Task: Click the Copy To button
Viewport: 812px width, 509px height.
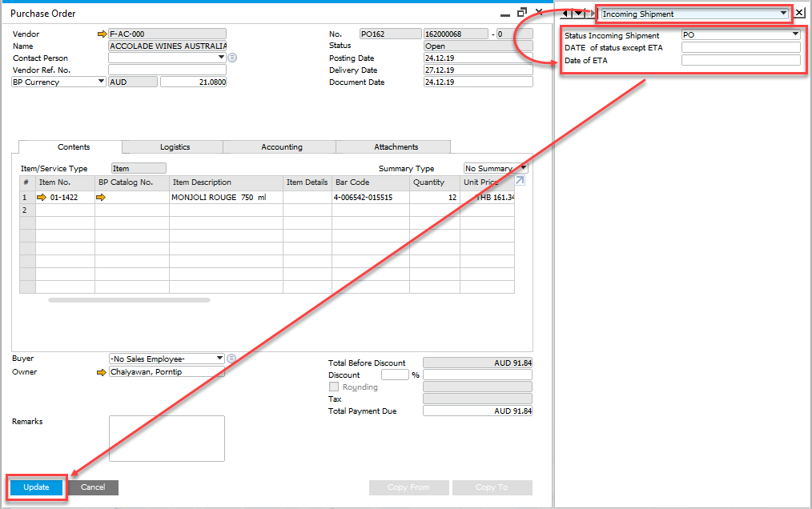Action: pos(492,487)
